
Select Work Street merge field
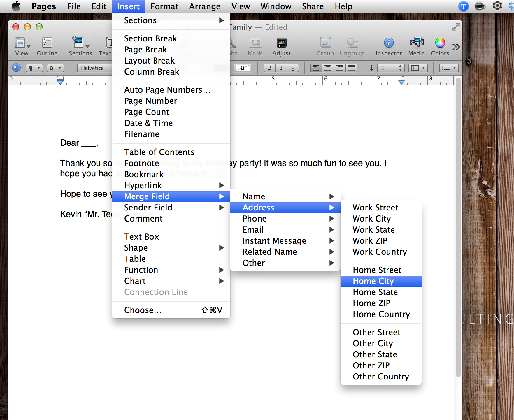tap(381, 208)
